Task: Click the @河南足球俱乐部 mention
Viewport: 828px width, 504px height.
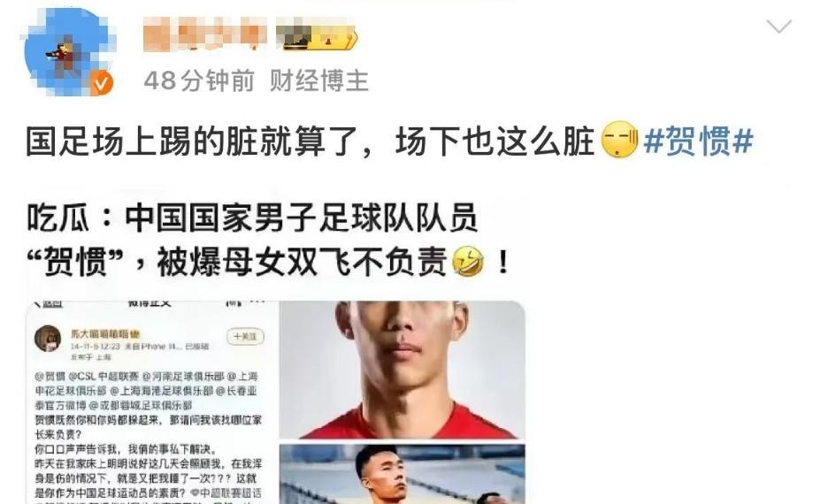Action: tap(183, 377)
